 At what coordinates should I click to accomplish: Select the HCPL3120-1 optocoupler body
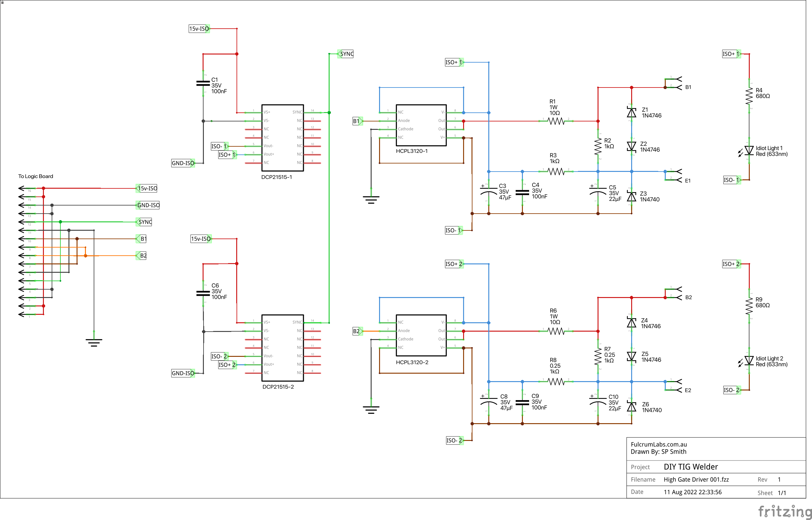421,125
